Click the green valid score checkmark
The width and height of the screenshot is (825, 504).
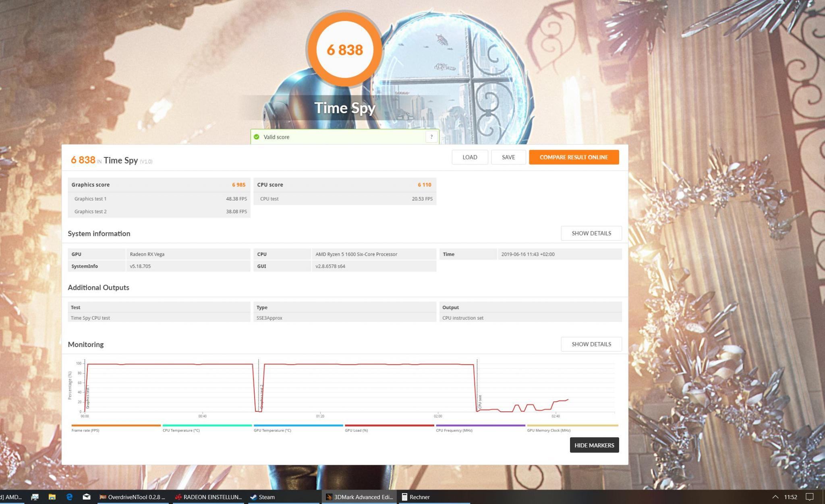click(x=257, y=137)
